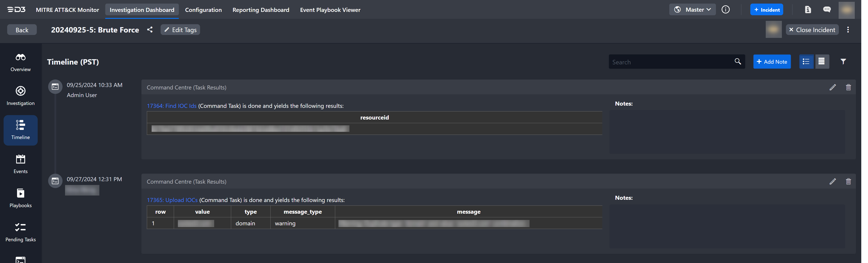Screen dimensions: 868x263
Task: Delete the Upload IOCs timeline entry
Action: pyautogui.click(x=848, y=182)
